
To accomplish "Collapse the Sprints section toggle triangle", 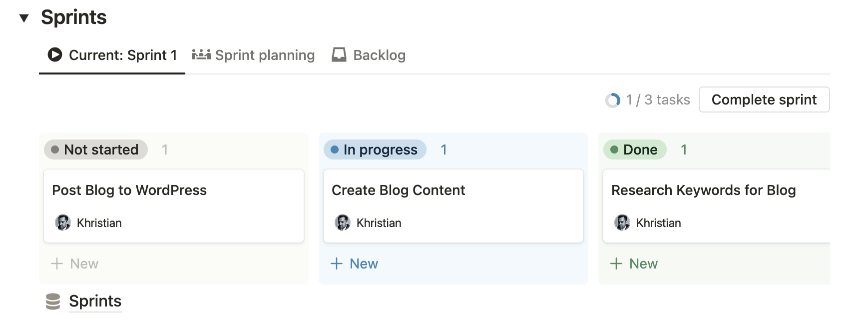I will pyautogui.click(x=23, y=18).
